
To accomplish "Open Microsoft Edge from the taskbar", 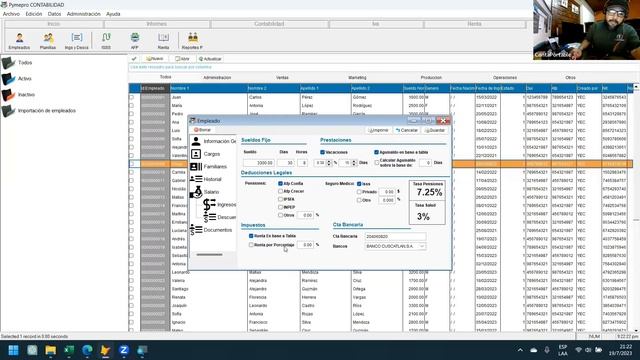I will pyautogui.click(x=87, y=350).
